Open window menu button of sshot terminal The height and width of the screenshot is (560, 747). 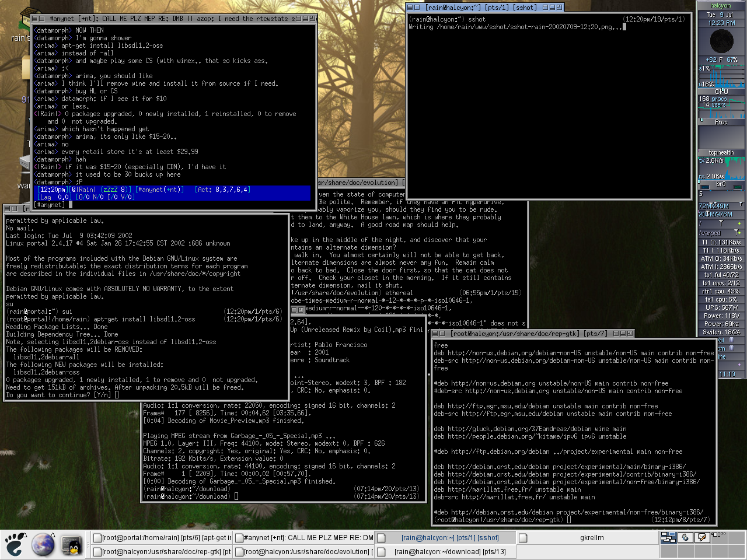[410, 7]
